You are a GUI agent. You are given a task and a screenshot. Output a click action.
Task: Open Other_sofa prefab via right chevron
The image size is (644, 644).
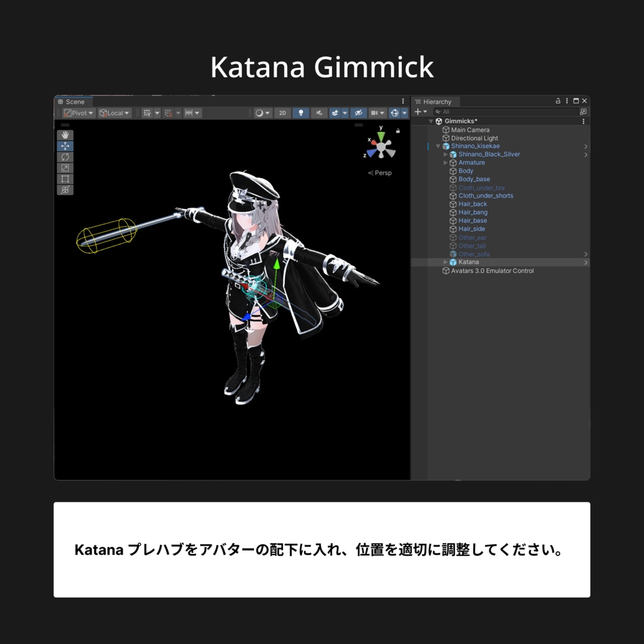point(586,254)
